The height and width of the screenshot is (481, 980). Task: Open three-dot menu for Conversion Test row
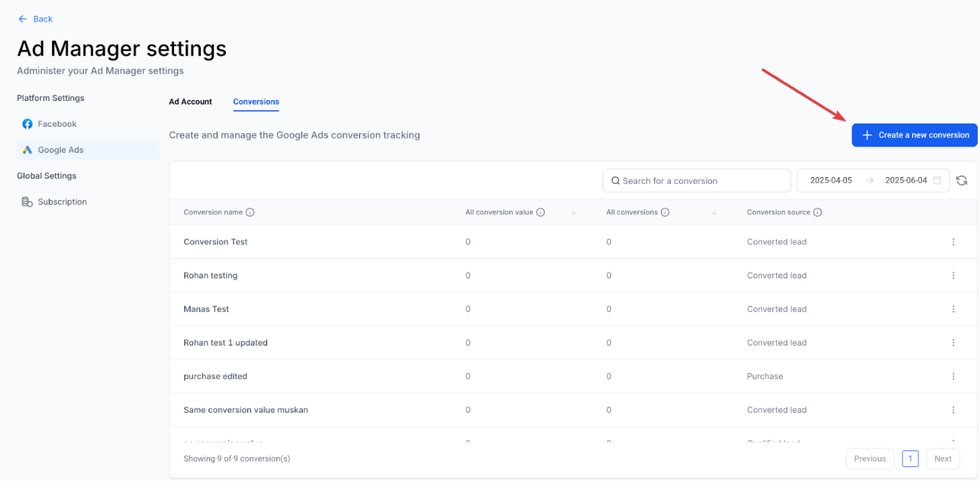pos(953,242)
